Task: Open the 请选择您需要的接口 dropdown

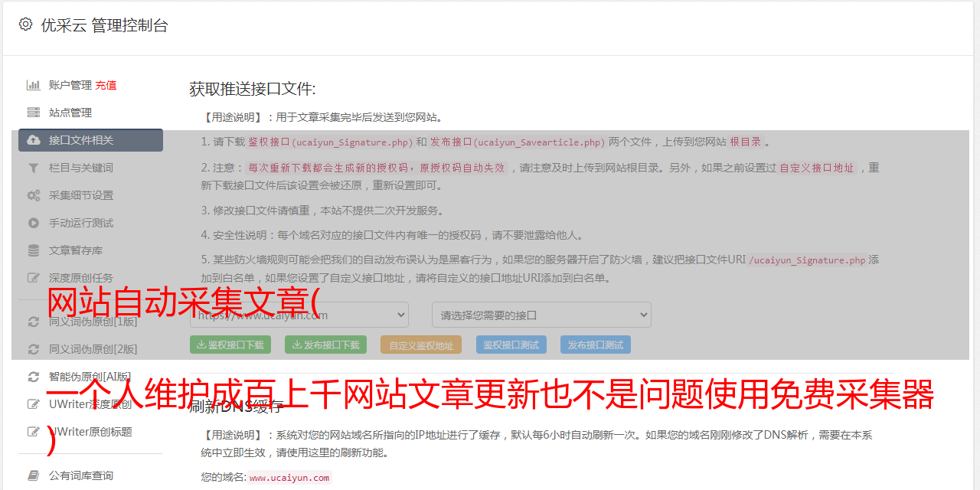Action: (x=541, y=315)
